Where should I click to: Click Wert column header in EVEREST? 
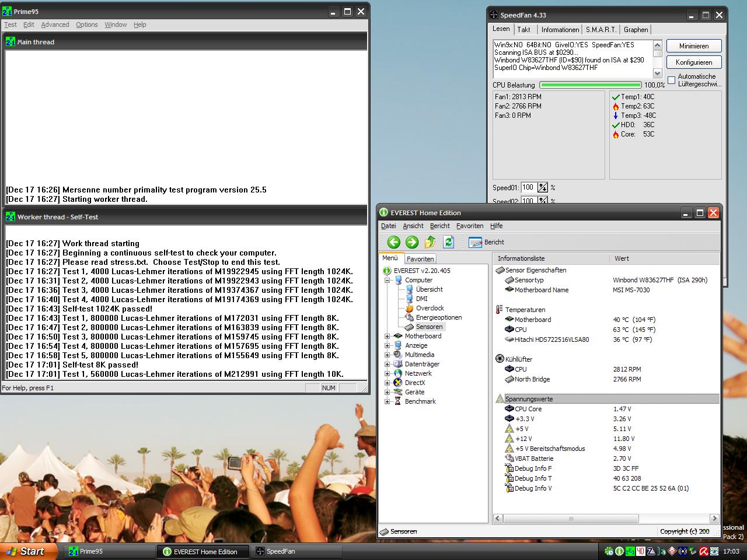tap(664, 258)
